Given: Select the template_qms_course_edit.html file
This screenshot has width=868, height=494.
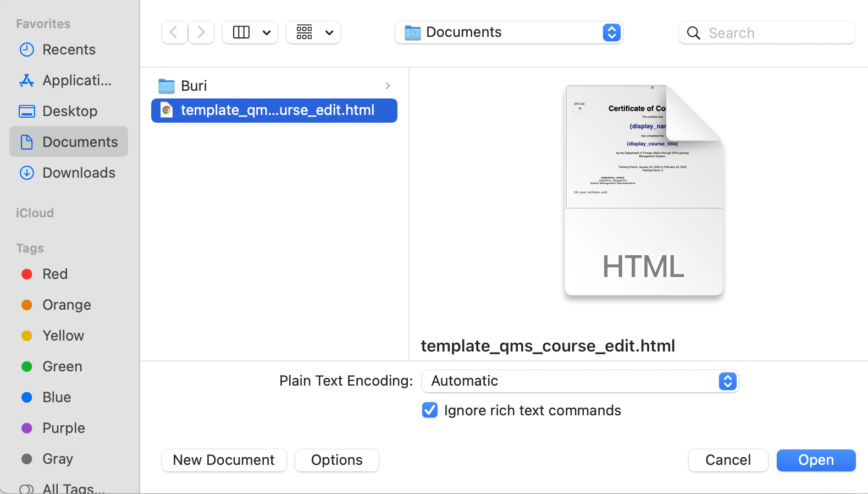Looking at the screenshot, I should tap(274, 110).
